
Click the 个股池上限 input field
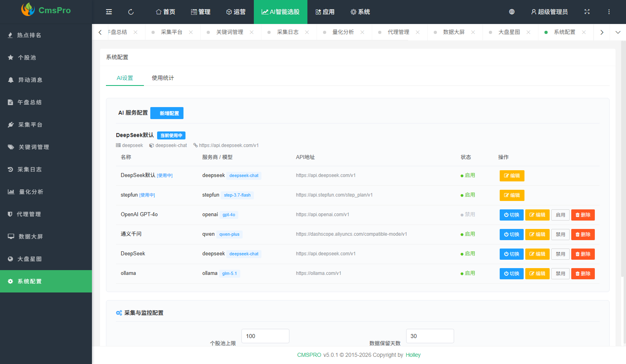point(265,336)
